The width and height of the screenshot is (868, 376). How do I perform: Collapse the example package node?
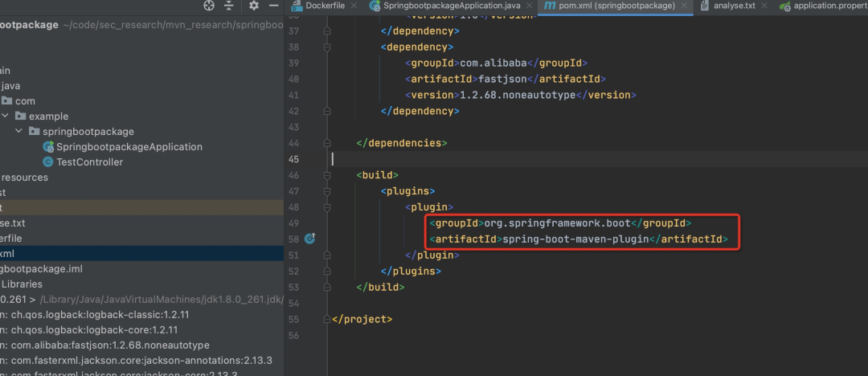[5, 116]
